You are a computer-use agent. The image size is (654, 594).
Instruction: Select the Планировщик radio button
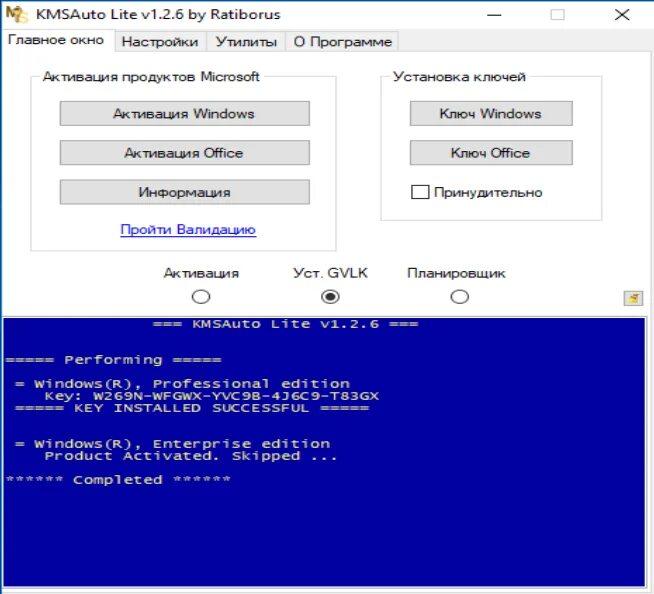tap(459, 297)
